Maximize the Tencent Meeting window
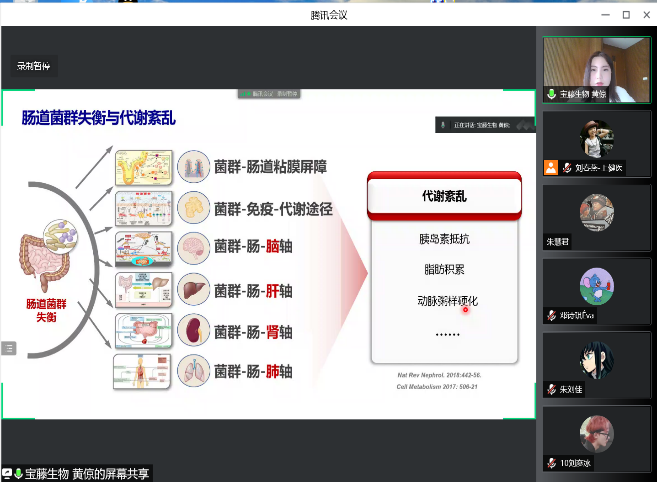657x482 pixels. coord(626,14)
